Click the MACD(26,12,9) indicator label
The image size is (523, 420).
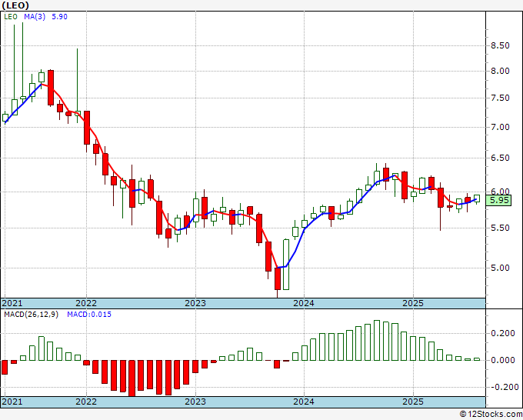[31, 315]
